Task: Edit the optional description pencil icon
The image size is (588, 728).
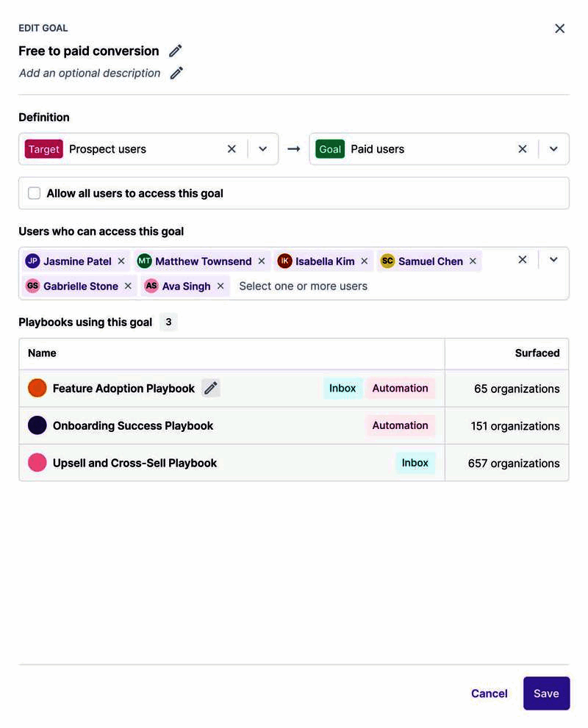Action: (x=176, y=73)
